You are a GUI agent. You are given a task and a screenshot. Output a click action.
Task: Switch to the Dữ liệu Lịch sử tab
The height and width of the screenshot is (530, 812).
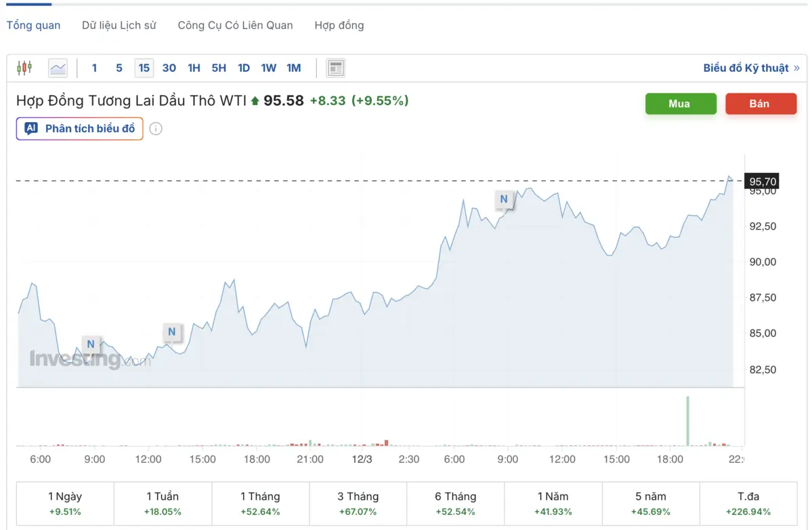click(119, 25)
